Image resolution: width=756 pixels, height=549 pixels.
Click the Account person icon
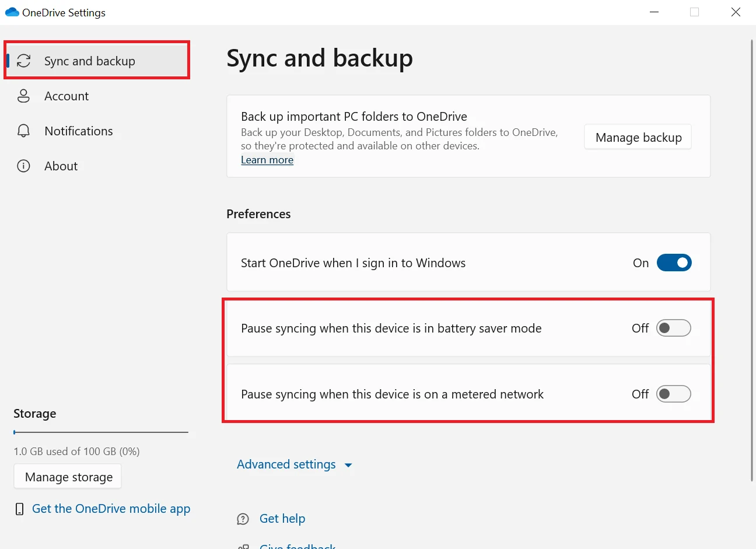tap(24, 96)
